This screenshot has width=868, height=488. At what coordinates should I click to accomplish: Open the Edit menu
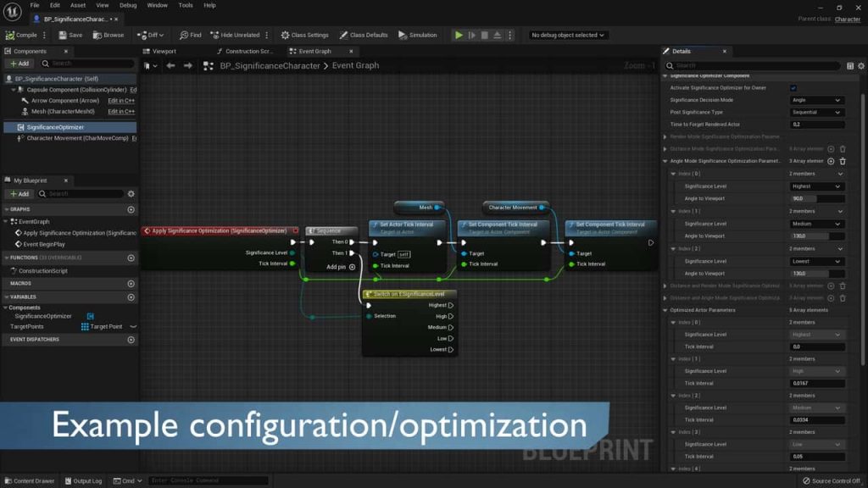click(55, 5)
